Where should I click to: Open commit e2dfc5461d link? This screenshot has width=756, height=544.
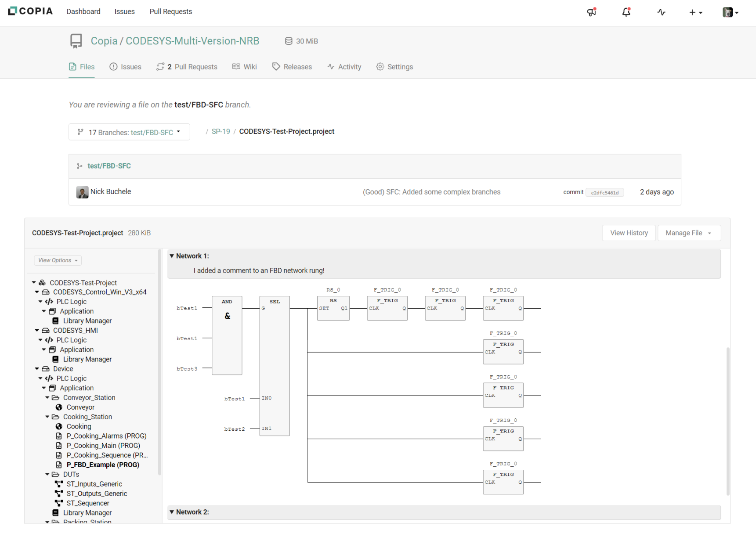tap(604, 192)
